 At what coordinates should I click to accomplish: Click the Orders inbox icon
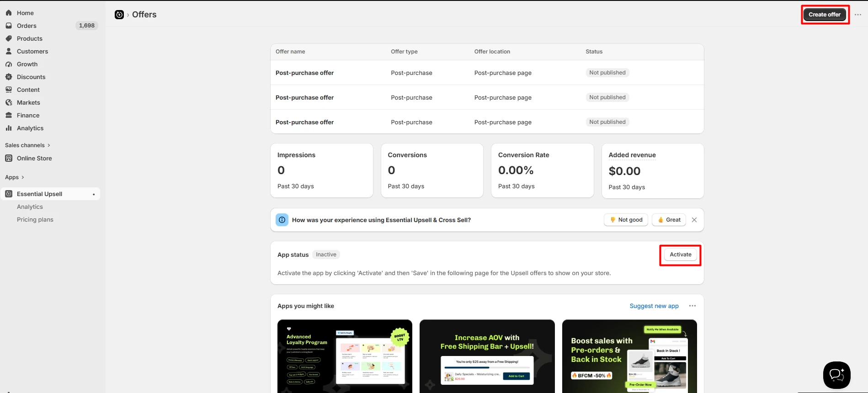pyautogui.click(x=9, y=26)
